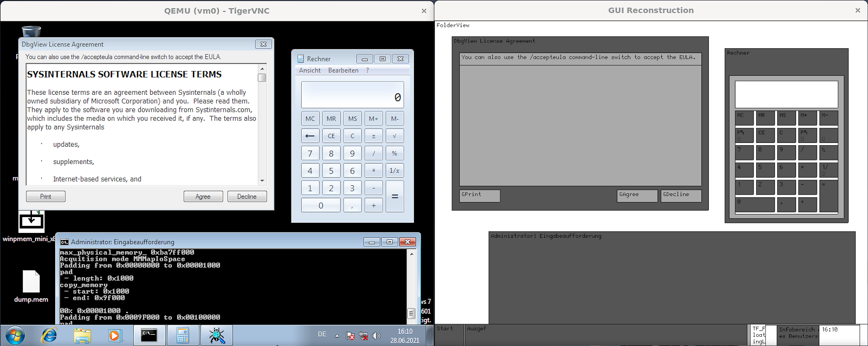Screen dimensions: 868x346
Task: Click the MR memory recall key in QEMU calculator
Action: point(331,118)
